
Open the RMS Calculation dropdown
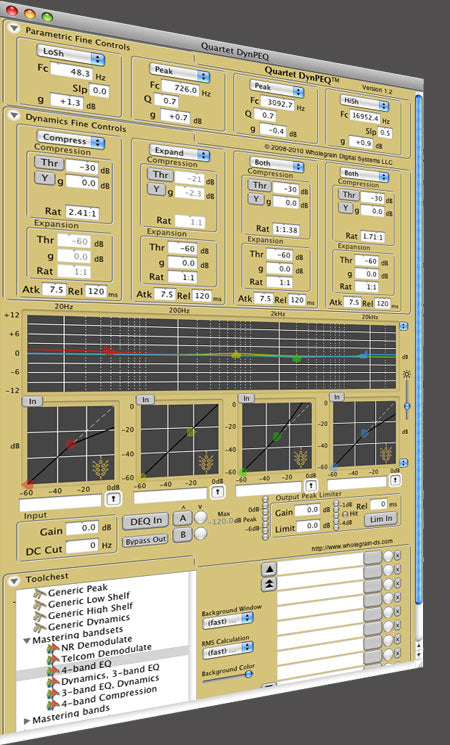tap(228, 651)
